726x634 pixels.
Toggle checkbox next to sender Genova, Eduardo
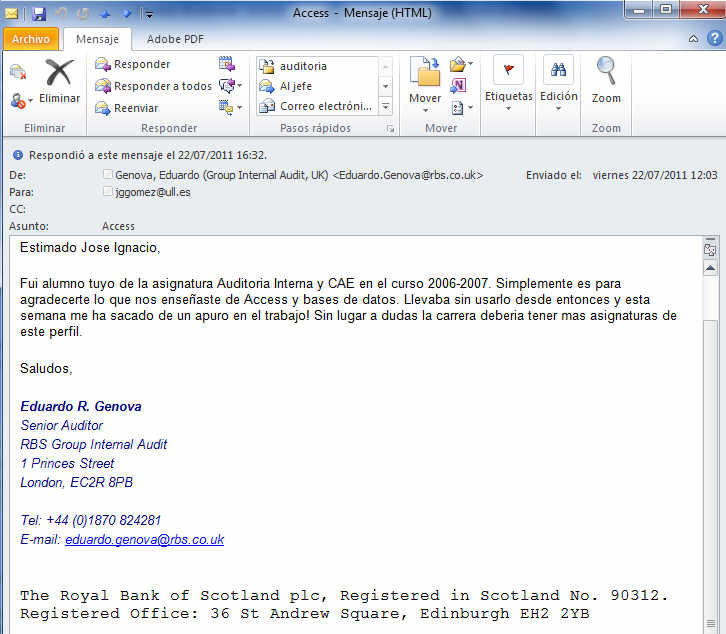[x=108, y=175]
